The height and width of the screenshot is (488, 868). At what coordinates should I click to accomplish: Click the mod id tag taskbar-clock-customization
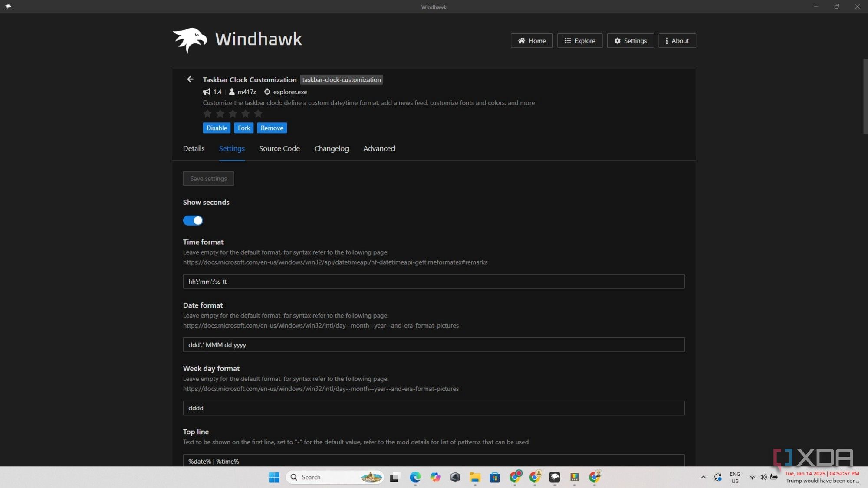click(342, 79)
